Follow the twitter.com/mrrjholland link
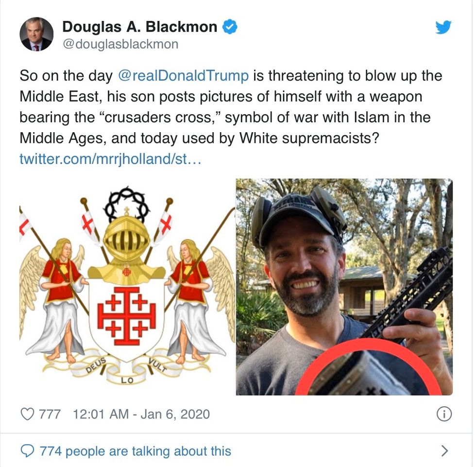The width and height of the screenshot is (476, 467). [110, 159]
